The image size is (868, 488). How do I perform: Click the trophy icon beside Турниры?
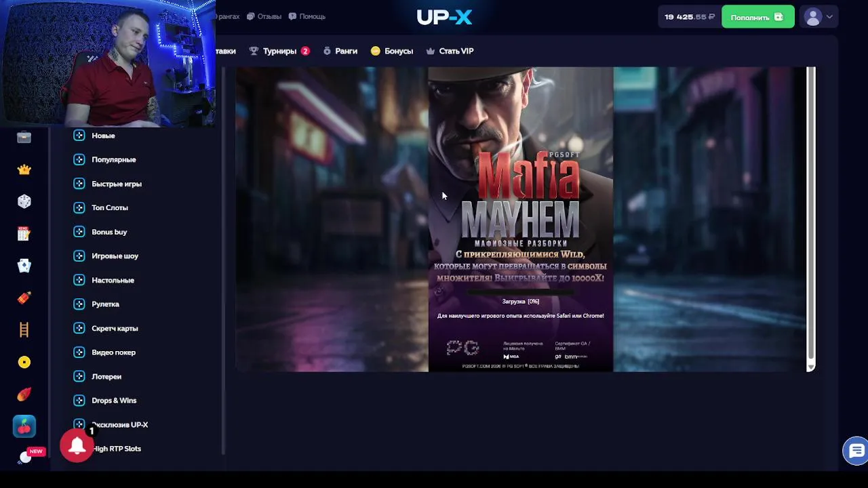254,51
